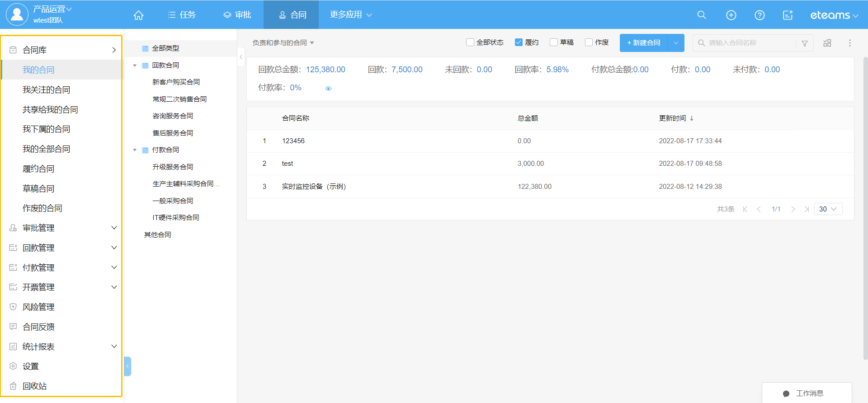The image size is (868, 403).
Task: Click the eye icon beside 付款率
Action: tap(328, 89)
